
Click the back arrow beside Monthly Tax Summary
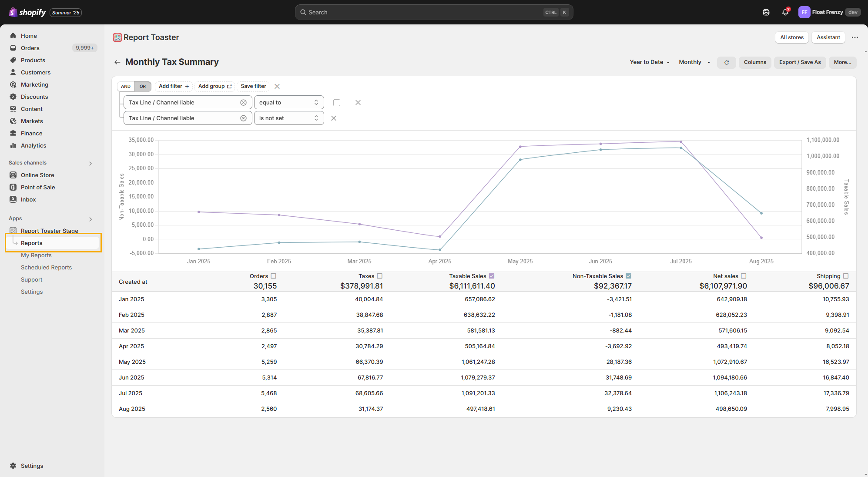(x=117, y=62)
